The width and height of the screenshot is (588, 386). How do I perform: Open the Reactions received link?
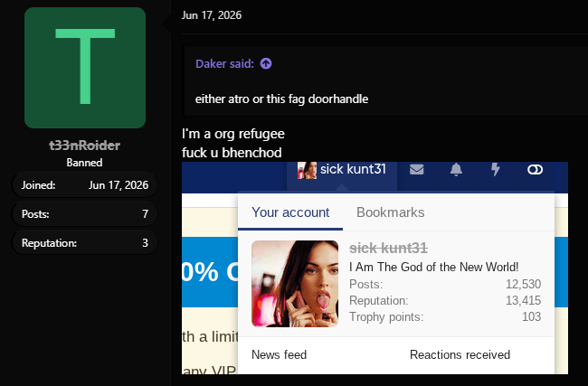tap(460, 354)
